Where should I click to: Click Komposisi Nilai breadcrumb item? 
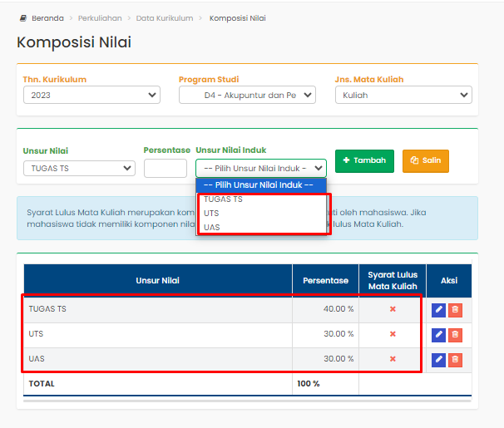tap(238, 18)
